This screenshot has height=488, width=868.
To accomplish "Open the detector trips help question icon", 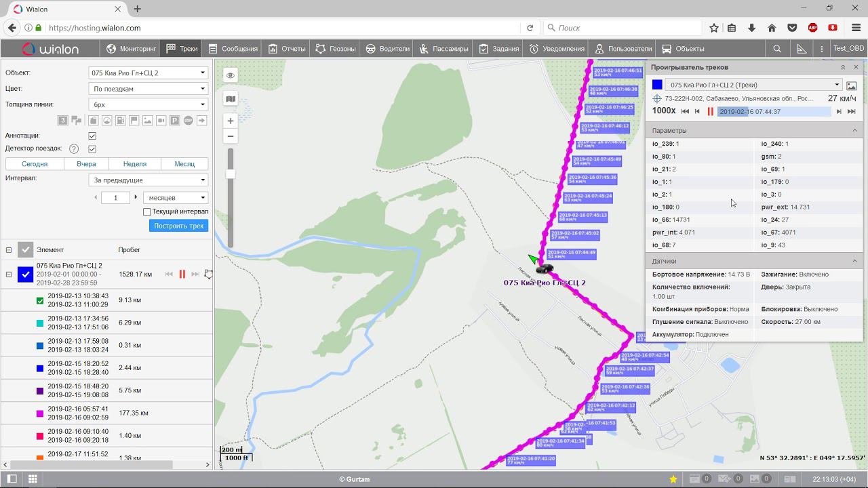I will (x=74, y=149).
